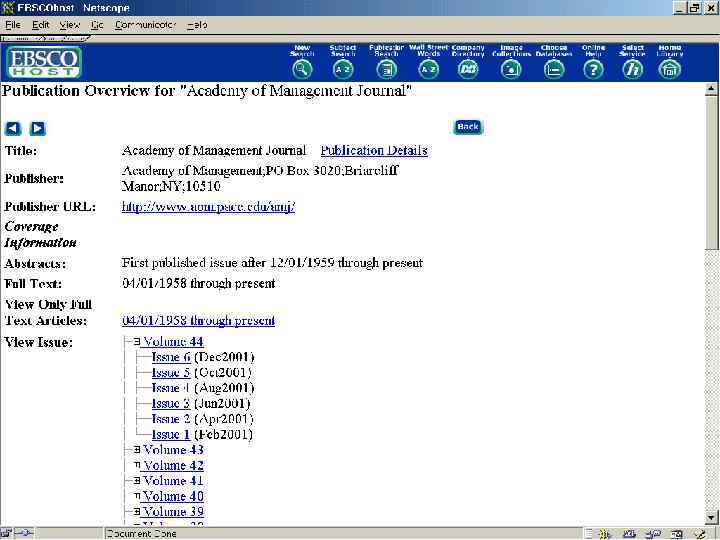Open Issue 3 (Jun2001)

[x=171, y=404]
